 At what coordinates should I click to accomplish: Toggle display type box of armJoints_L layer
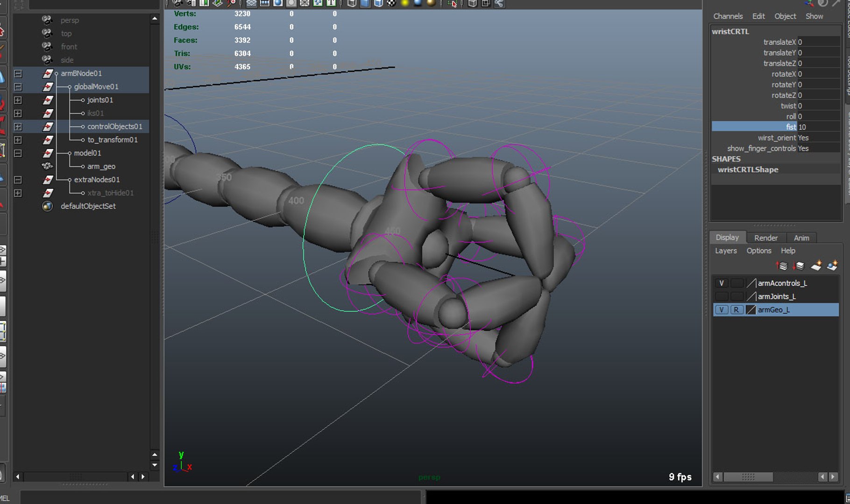(737, 296)
